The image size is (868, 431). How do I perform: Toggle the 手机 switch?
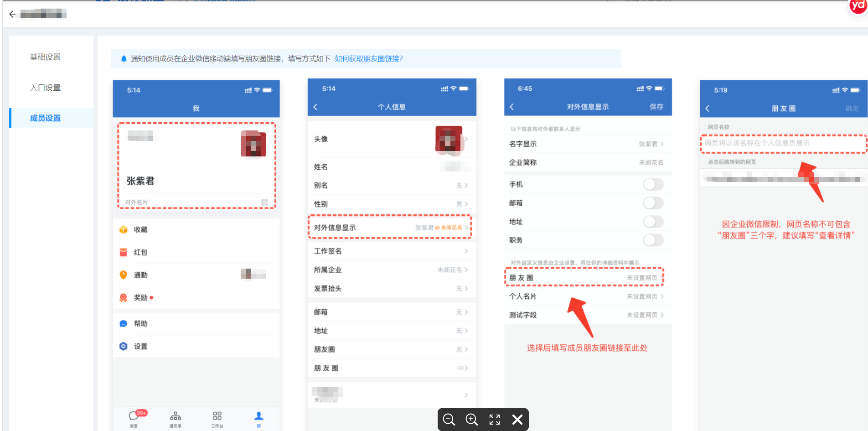click(x=653, y=184)
